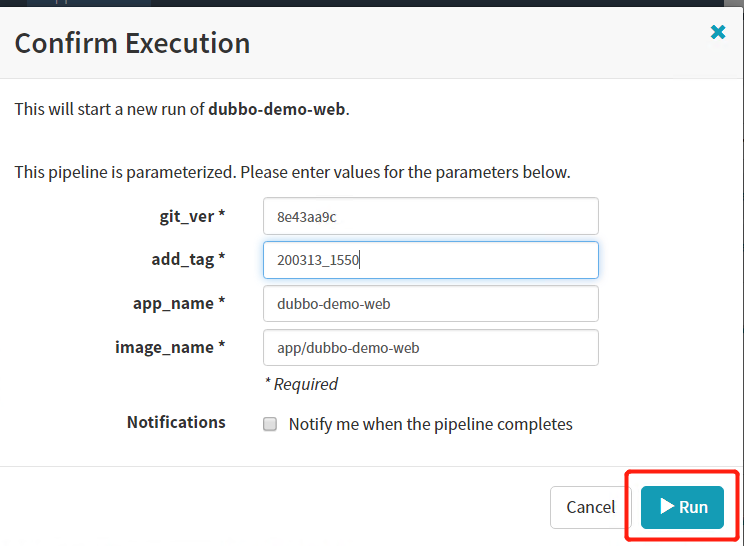Click the play icon on Run button

point(666,507)
